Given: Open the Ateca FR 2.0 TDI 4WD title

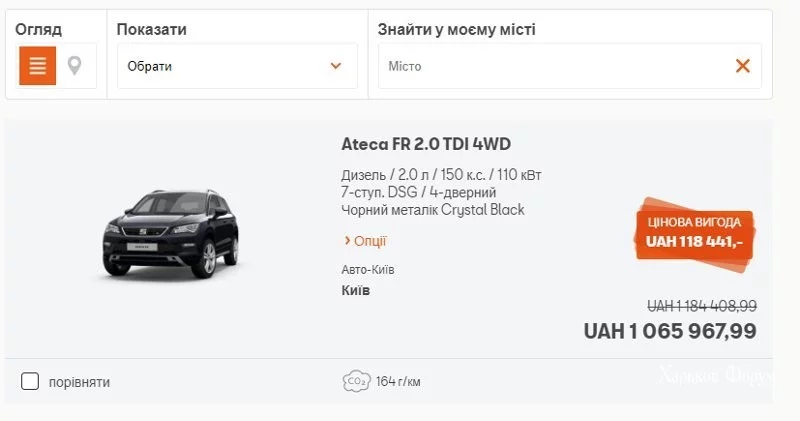Looking at the screenshot, I should [x=426, y=144].
